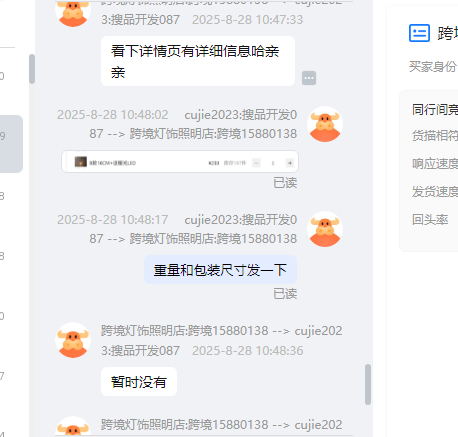Decrease quantity with the minus stepper
The height and width of the screenshot is (437, 458).
[256, 163]
